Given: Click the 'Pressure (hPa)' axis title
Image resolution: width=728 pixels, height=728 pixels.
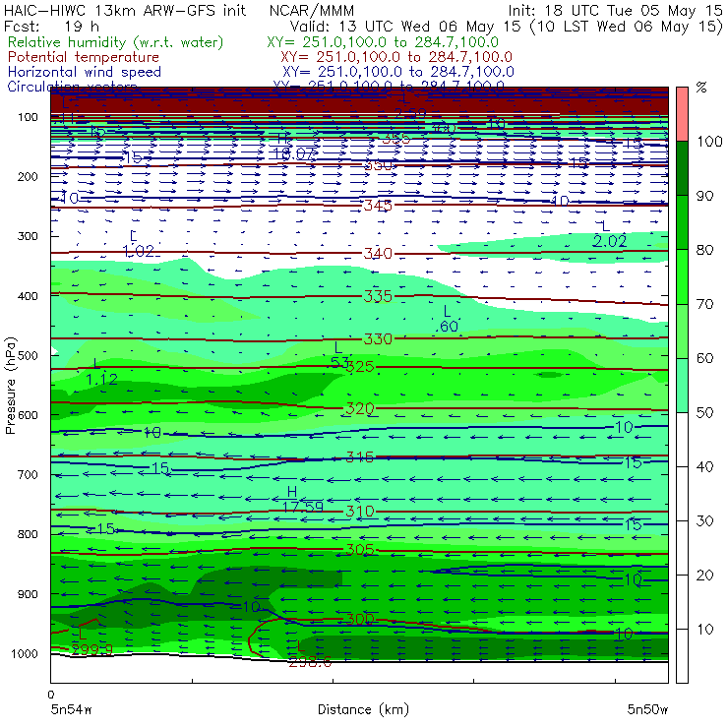Looking at the screenshot, I should tap(10, 386).
